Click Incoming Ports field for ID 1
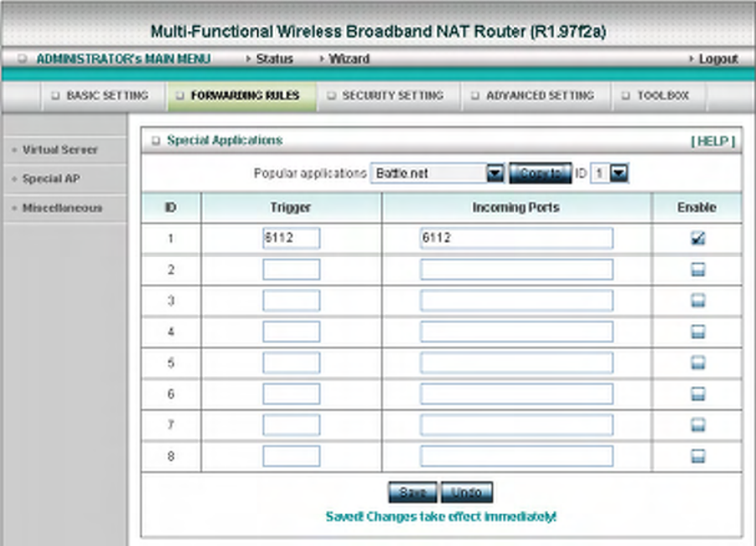Screen dimensions: 756x546 pos(517,238)
